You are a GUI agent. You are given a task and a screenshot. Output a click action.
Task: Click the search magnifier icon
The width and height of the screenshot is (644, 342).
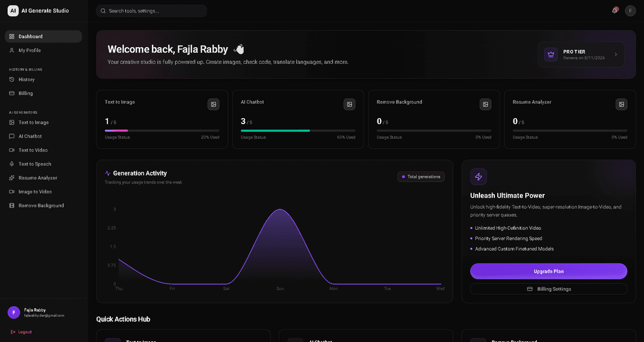pos(103,11)
